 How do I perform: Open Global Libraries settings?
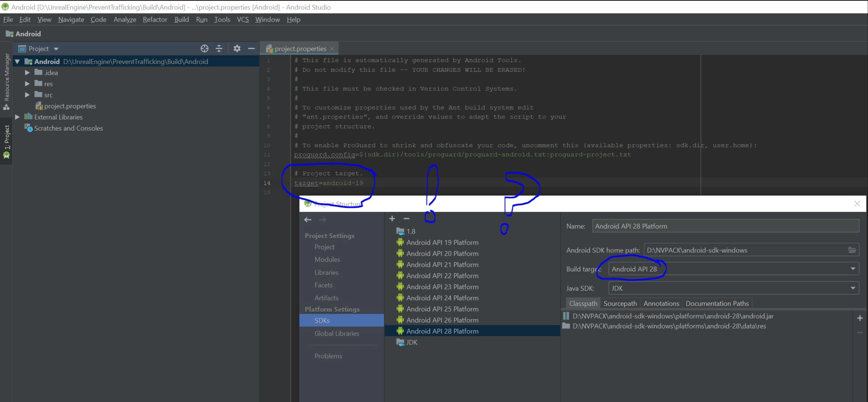[x=337, y=333]
